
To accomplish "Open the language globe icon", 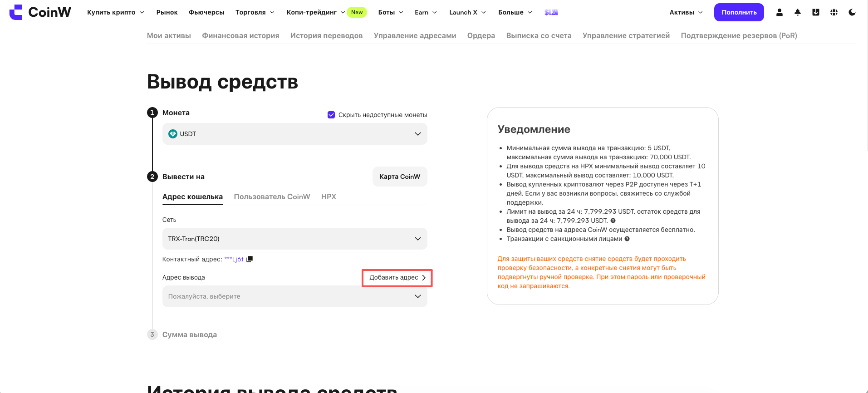I will [x=834, y=12].
